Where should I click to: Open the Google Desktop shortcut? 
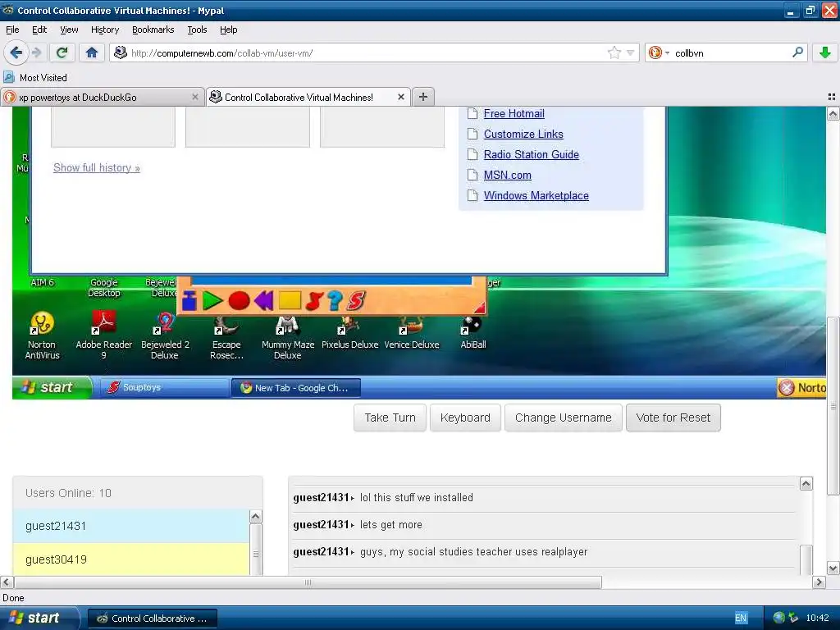pyautogui.click(x=104, y=287)
